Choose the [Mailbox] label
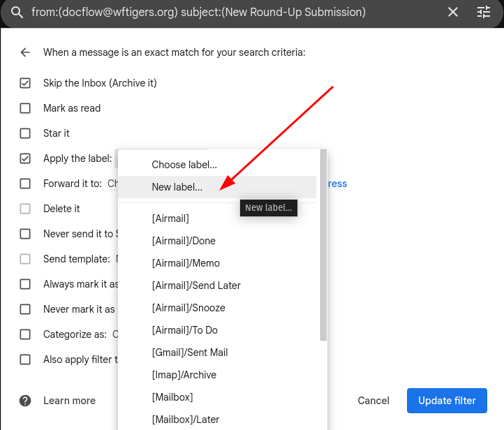 (x=217, y=397)
